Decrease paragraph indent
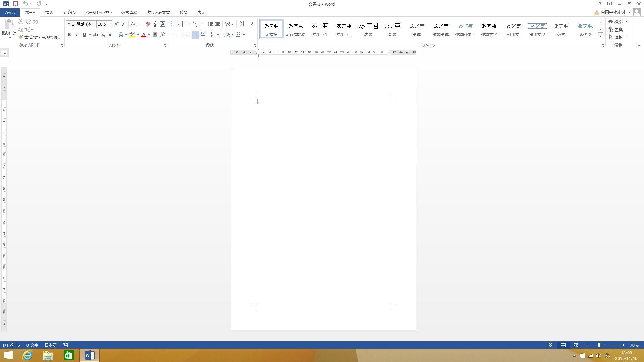This screenshot has height=362, width=644. [x=210, y=24]
